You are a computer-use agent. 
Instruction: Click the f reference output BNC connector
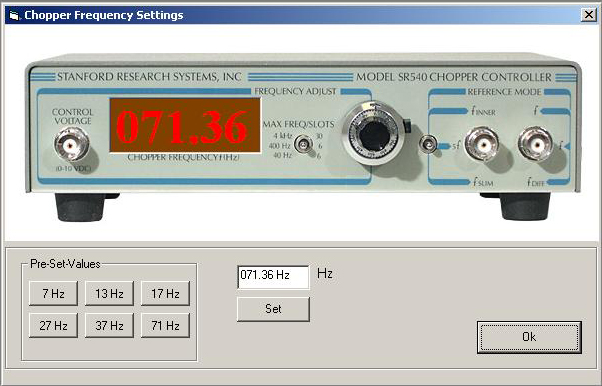point(536,145)
